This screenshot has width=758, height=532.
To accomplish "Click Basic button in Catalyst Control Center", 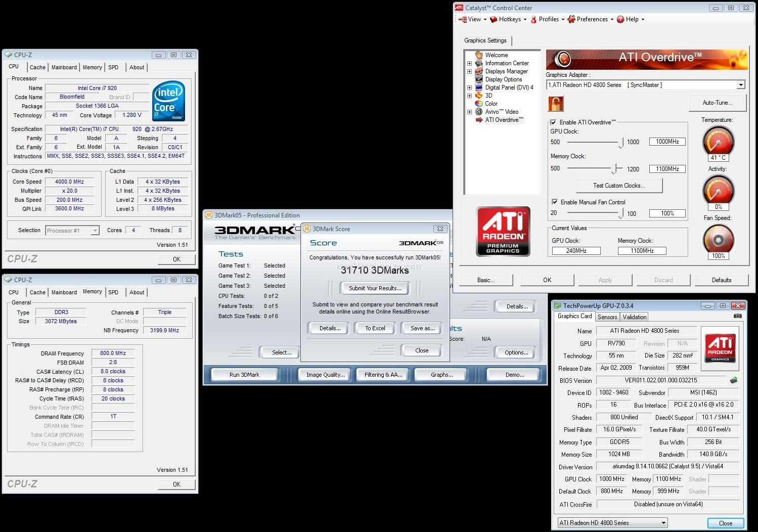I will pyautogui.click(x=486, y=280).
